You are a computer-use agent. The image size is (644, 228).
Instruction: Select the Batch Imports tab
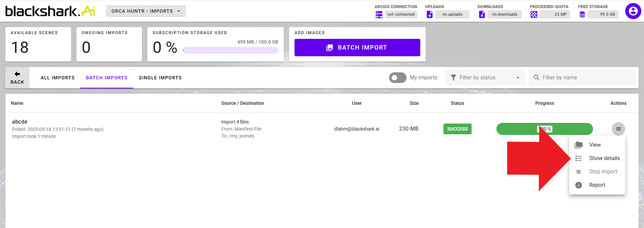point(107,78)
